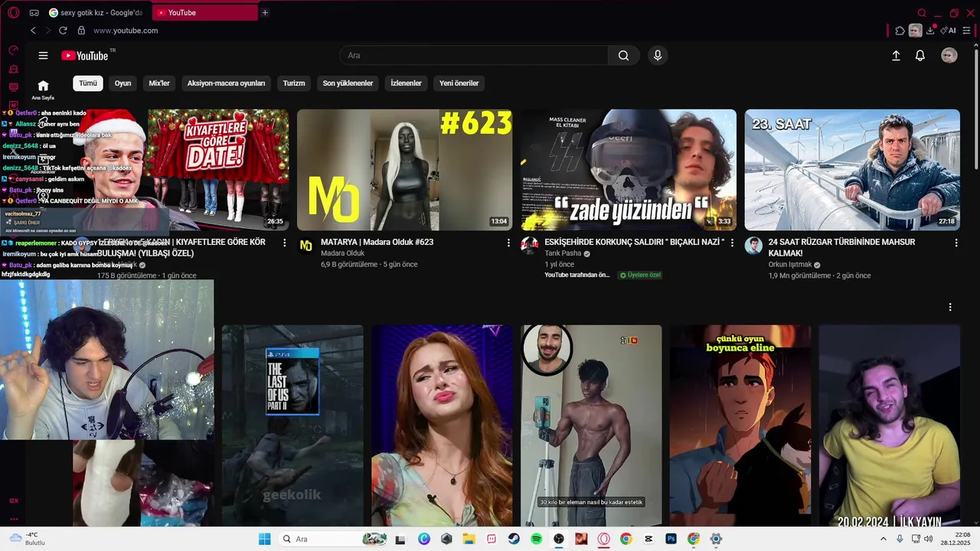Select the Tümü filter chip
The height and width of the screenshot is (551, 980).
click(88, 83)
